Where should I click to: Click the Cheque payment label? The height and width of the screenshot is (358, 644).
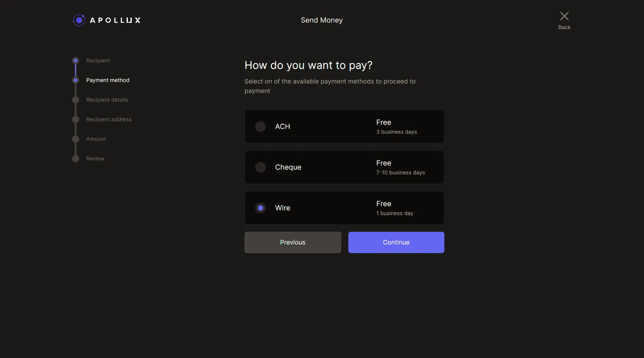[288, 167]
